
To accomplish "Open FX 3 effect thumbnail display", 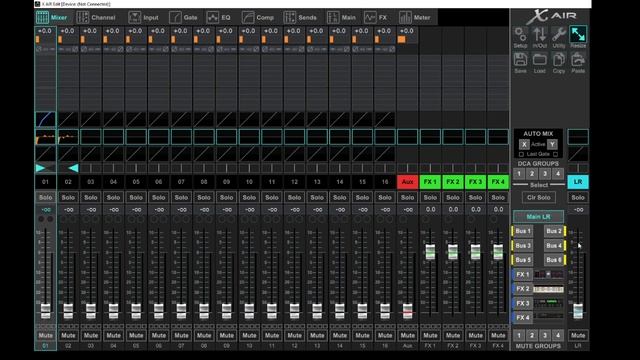I will [548, 303].
